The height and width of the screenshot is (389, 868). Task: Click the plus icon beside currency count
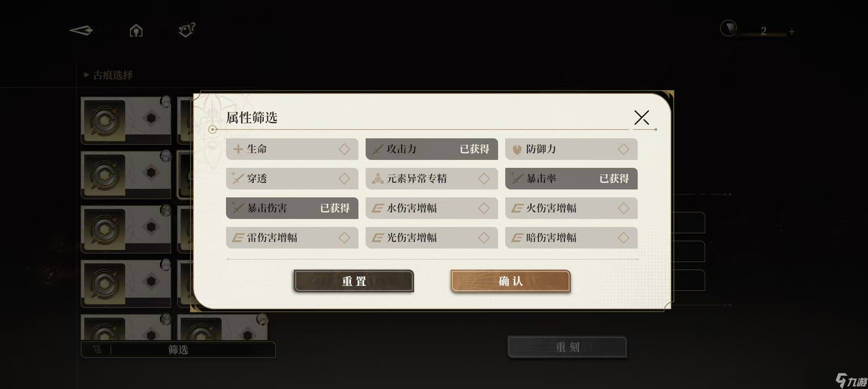[791, 32]
